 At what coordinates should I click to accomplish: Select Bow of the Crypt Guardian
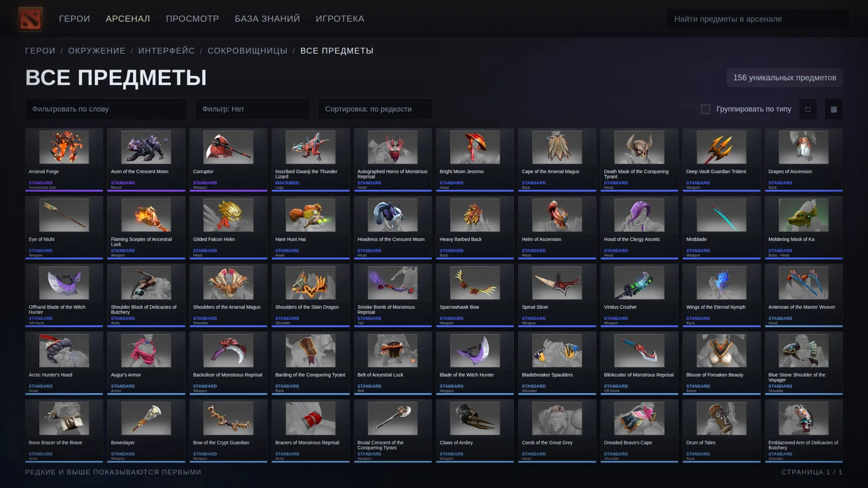228,431
